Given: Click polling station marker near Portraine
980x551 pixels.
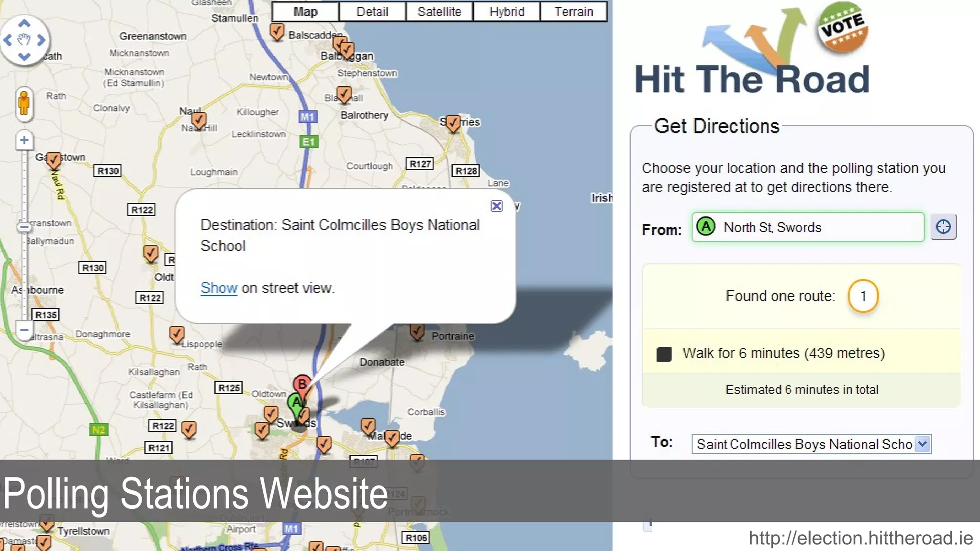Looking at the screenshot, I should point(417,331).
